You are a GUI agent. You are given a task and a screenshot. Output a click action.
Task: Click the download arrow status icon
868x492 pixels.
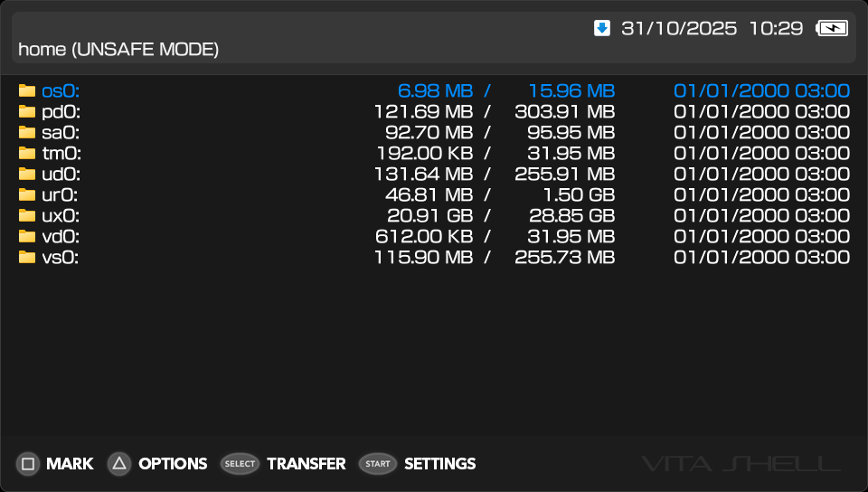(602, 28)
